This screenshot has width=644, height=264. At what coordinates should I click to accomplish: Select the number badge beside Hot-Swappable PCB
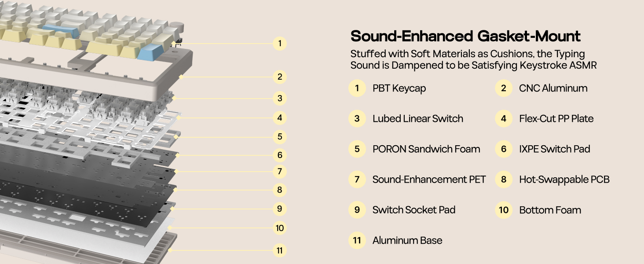[504, 180]
